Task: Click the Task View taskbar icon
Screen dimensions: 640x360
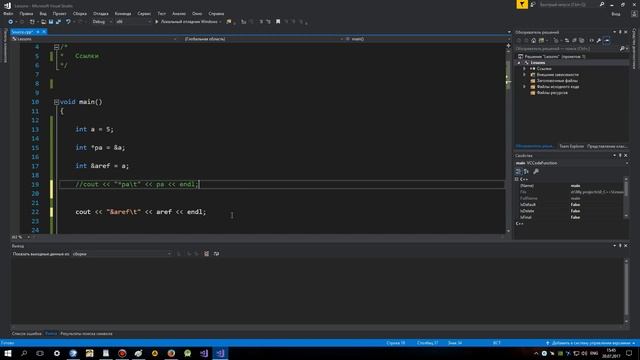Action: (40, 353)
